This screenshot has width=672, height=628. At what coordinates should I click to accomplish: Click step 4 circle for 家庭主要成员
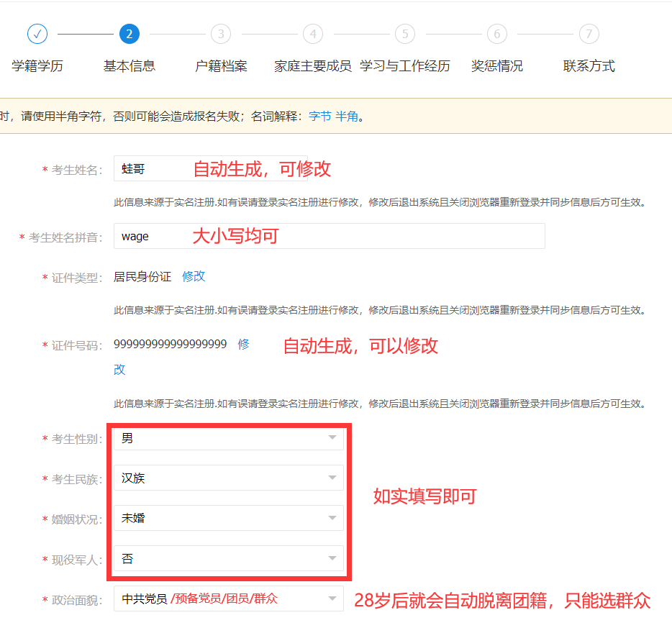312,34
